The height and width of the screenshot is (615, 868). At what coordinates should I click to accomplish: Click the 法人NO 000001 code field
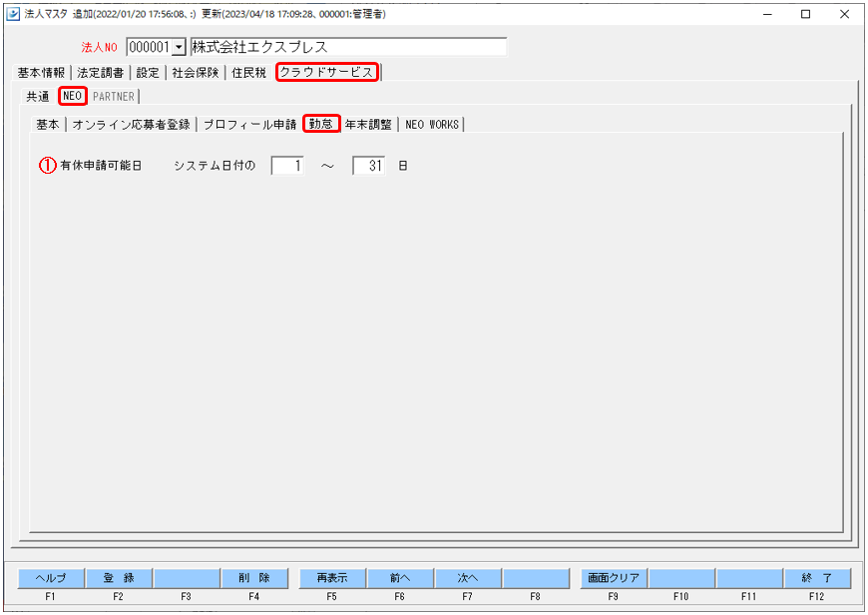click(x=150, y=48)
